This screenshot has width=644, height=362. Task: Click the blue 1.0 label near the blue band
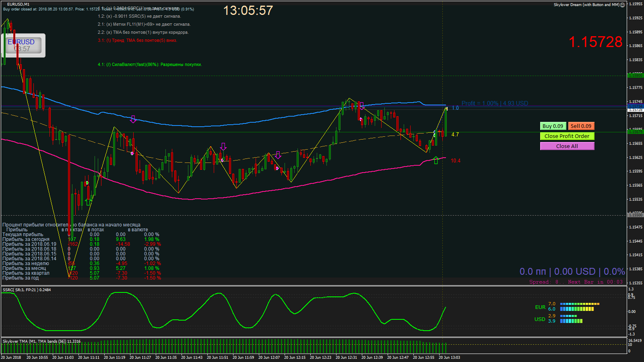pos(455,108)
